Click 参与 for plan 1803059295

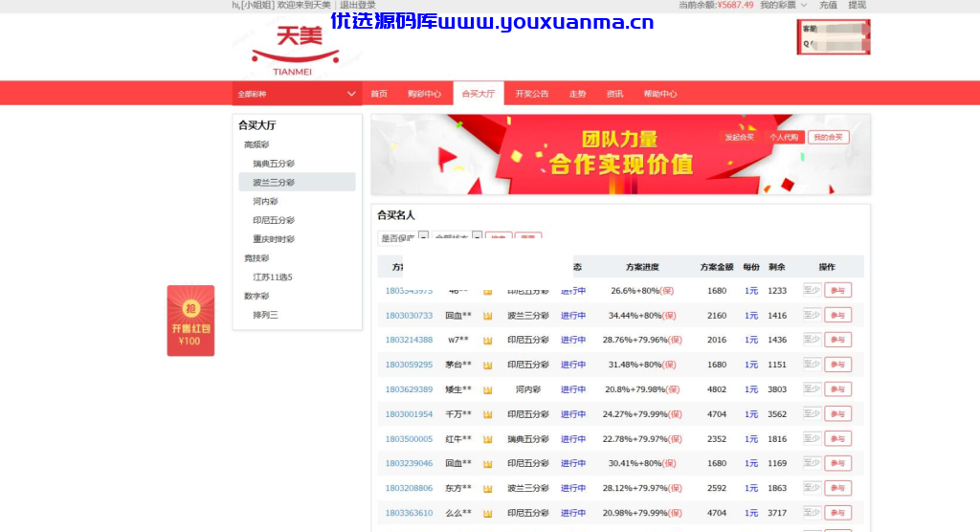tap(837, 365)
